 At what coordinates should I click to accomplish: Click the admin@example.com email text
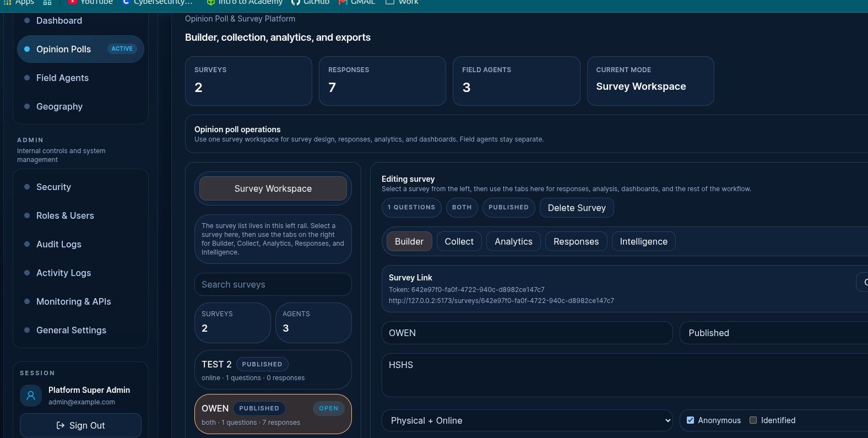coord(82,402)
